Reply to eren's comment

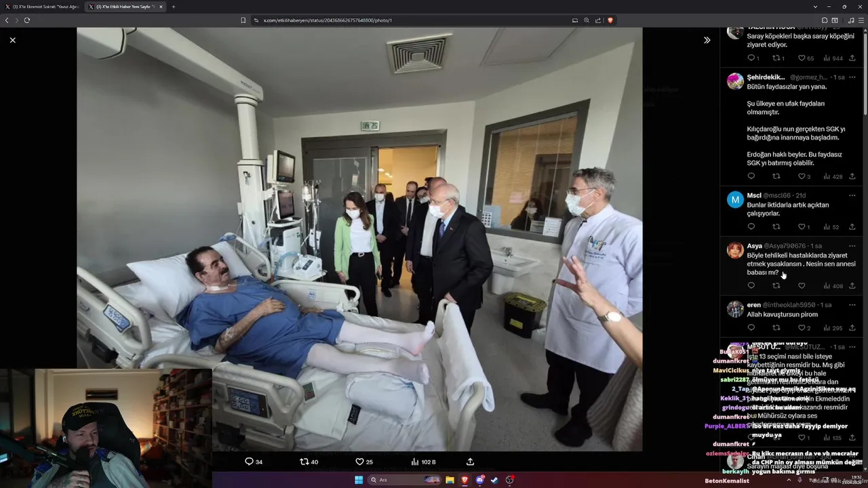[x=751, y=327]
